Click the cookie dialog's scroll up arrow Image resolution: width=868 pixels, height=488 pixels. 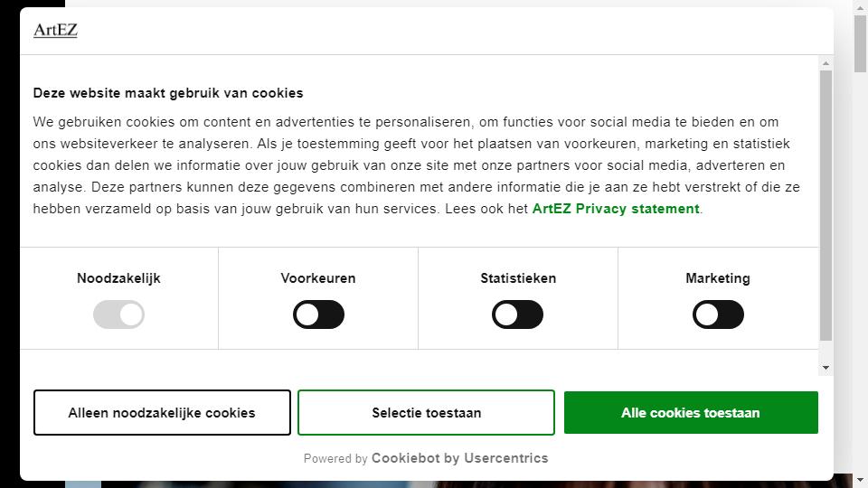[826, 63]
